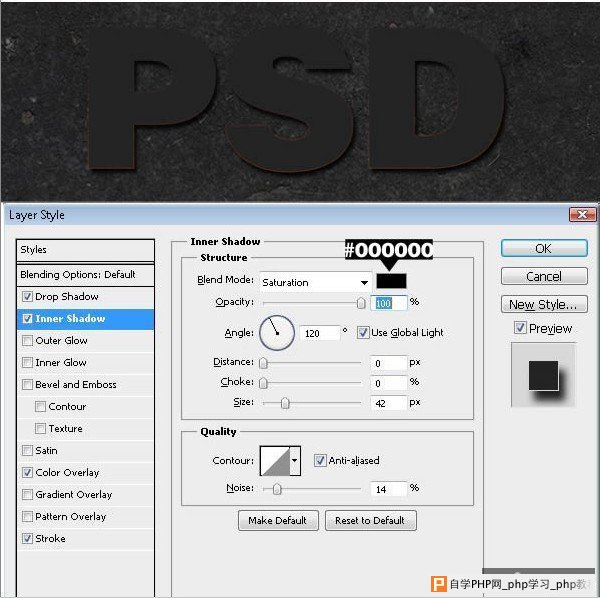Check the Texture sub-option checkbox
The height and width of the screenshot is (598, 600).
(x=40, y=429)
